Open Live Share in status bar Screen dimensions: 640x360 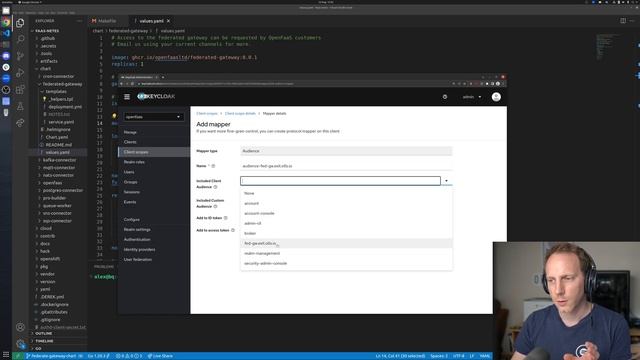160,356
